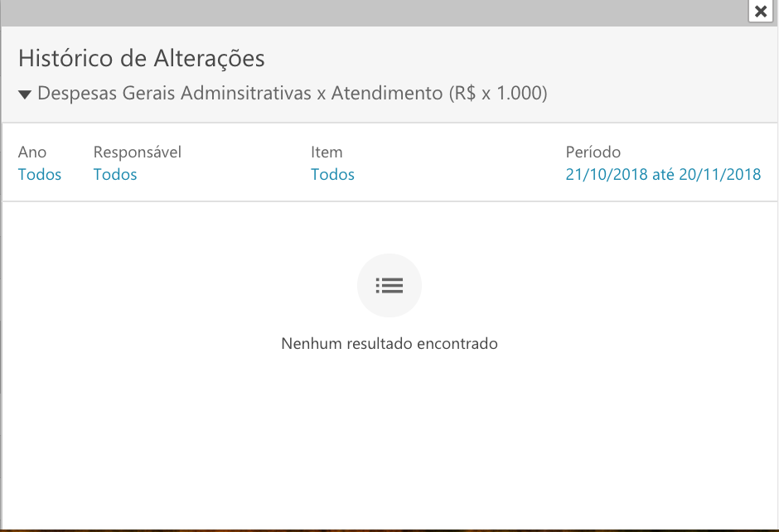This screenshot has width=779, height=532.
Task: Open the Item filter set to Todos
Action: (333, 174)
